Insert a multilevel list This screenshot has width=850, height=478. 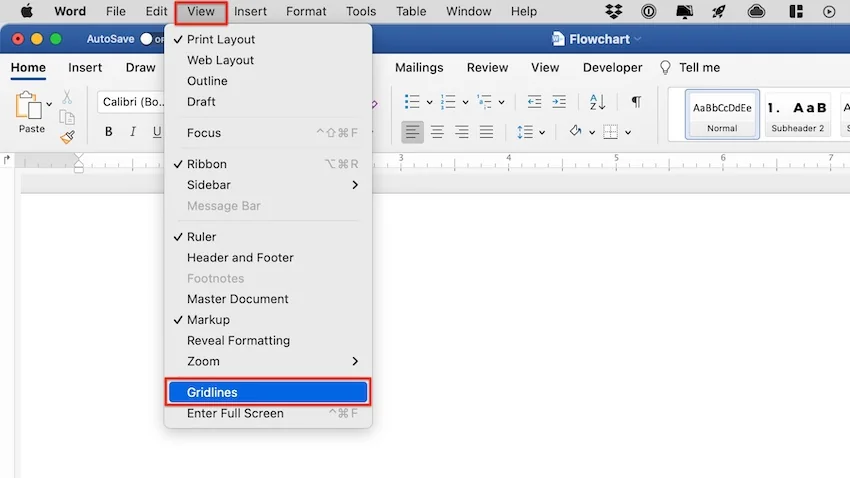tap(484, 101)
